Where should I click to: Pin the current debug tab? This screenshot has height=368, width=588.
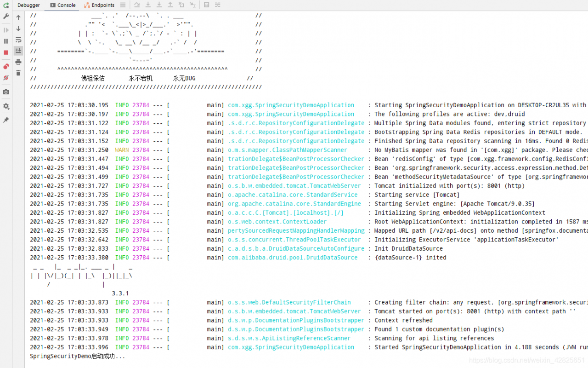(6, 120)
